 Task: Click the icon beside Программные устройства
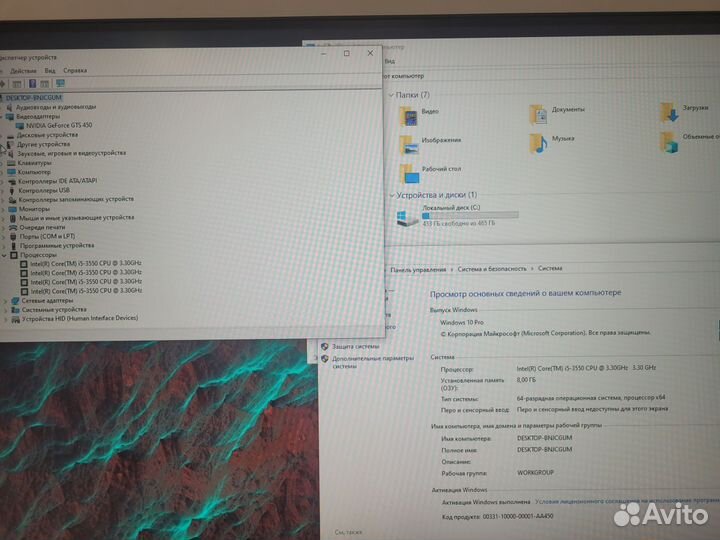[x=14, y=246]
